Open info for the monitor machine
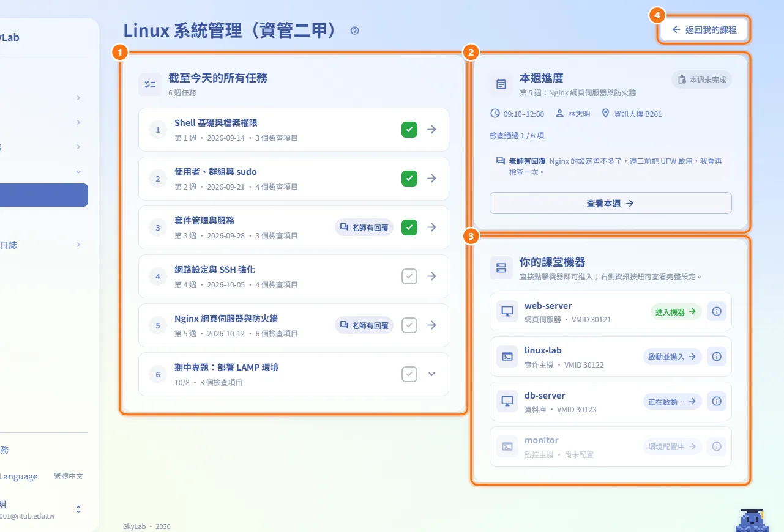 coord(717,446)
